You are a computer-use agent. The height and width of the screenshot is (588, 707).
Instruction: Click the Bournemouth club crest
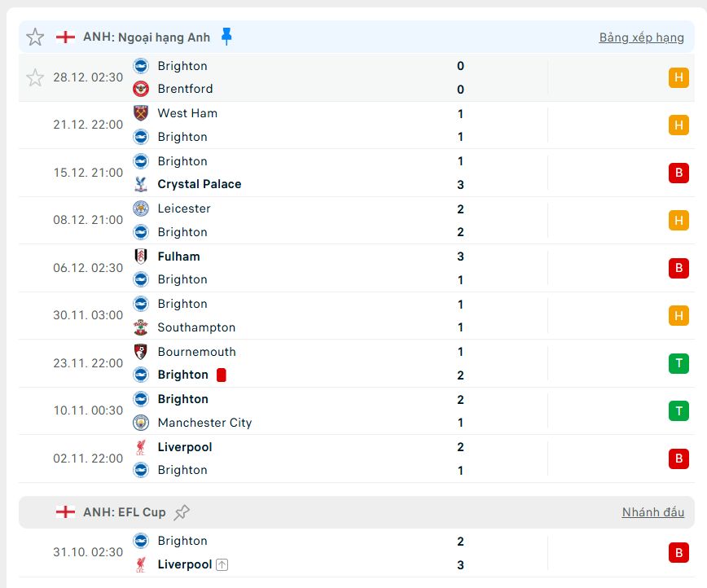pos(141,352)
